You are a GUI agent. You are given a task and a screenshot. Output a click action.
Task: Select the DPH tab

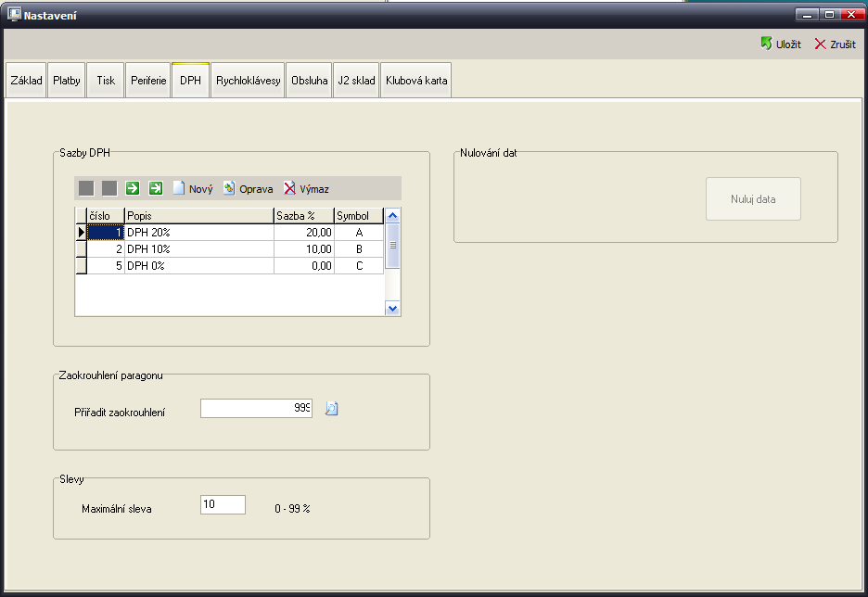coord(190,81)
